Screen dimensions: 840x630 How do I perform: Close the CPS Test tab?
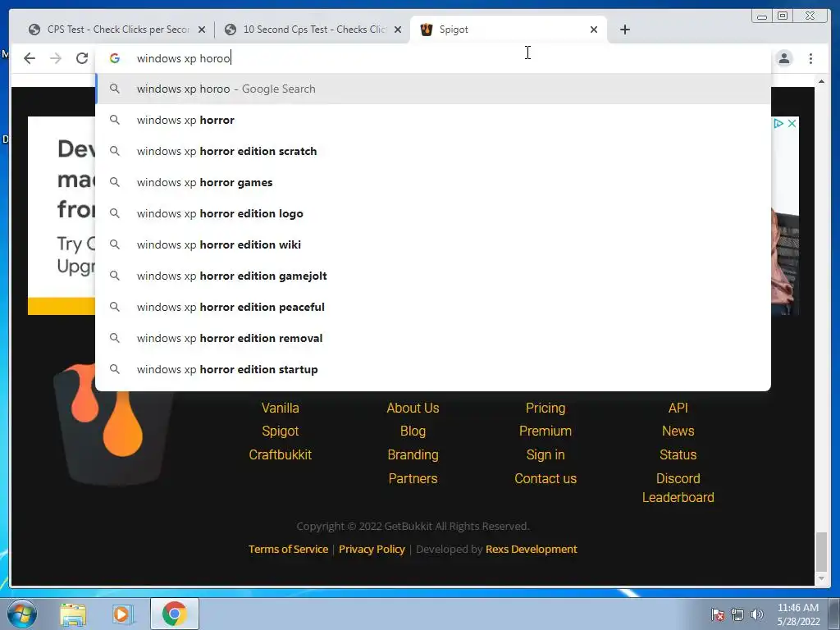(202, 30)
